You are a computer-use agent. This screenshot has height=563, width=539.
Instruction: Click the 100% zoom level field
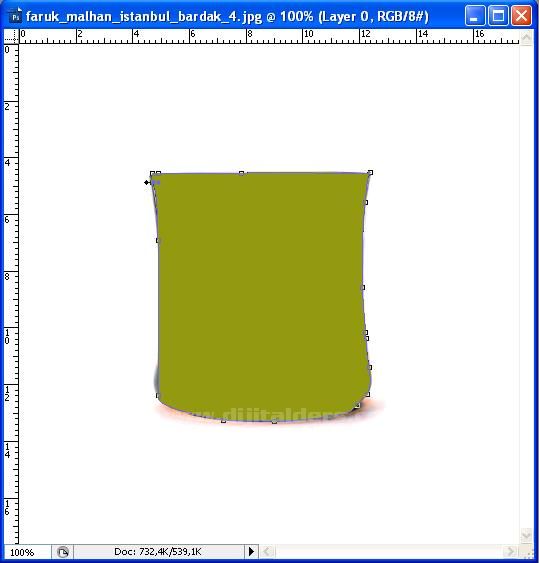(27, 552)
